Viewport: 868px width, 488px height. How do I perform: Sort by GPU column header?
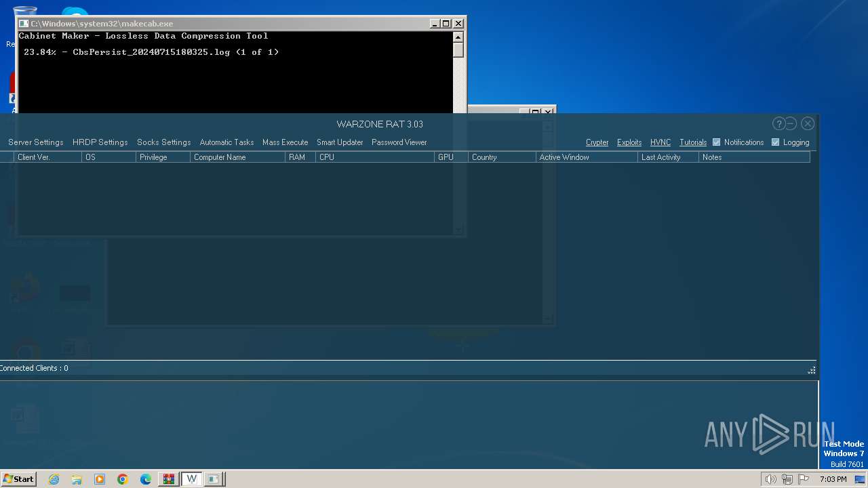tap(451, 157)
